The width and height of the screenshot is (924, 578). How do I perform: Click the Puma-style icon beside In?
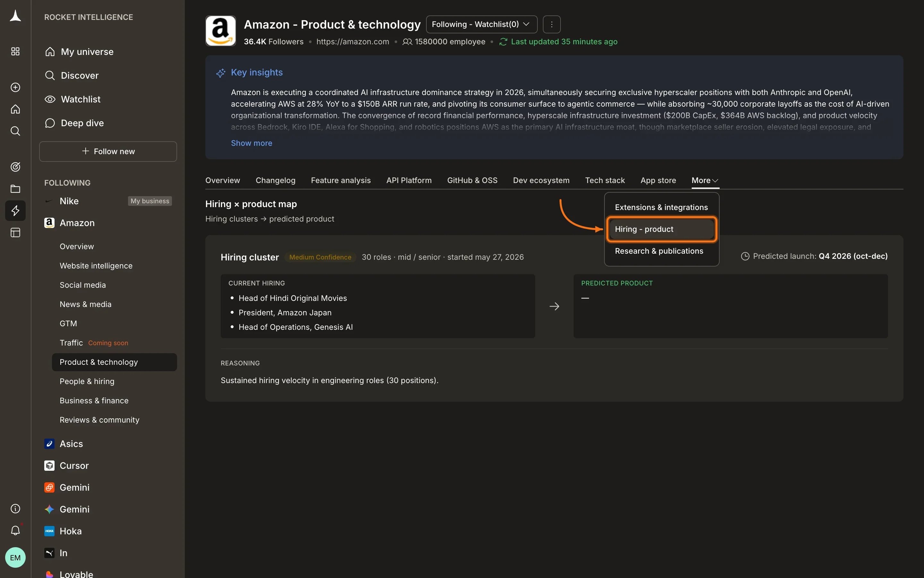pos(49,553)
